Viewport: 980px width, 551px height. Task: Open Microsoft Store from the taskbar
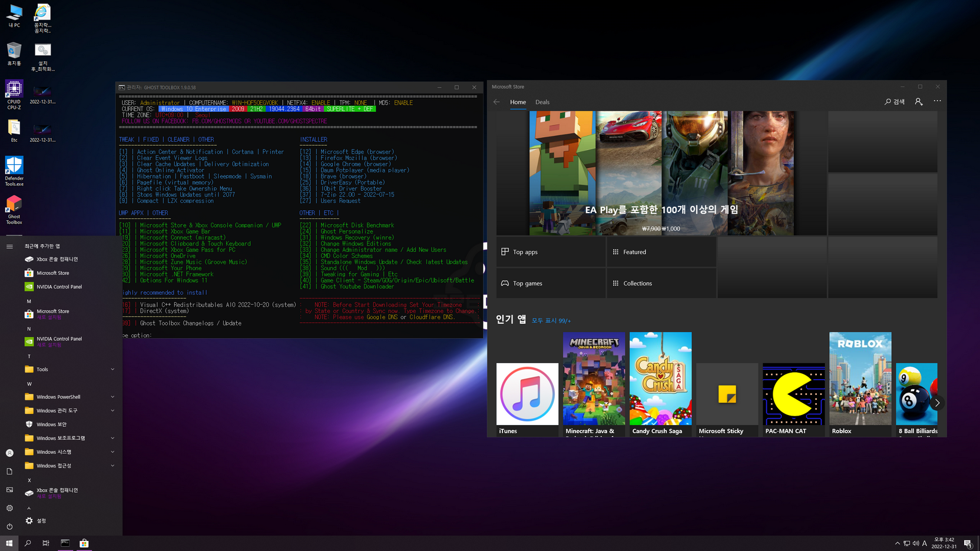(x=84, y=543)
